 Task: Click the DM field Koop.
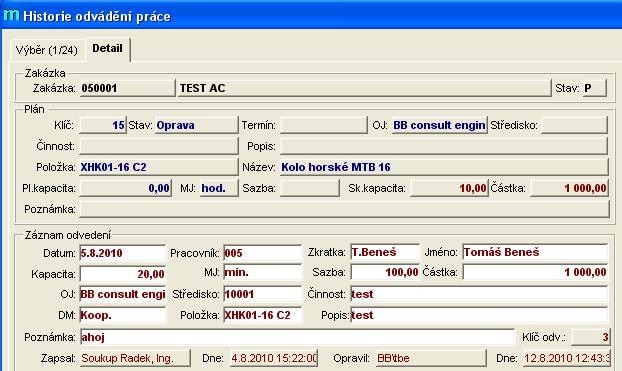click(x=123, y=315)
